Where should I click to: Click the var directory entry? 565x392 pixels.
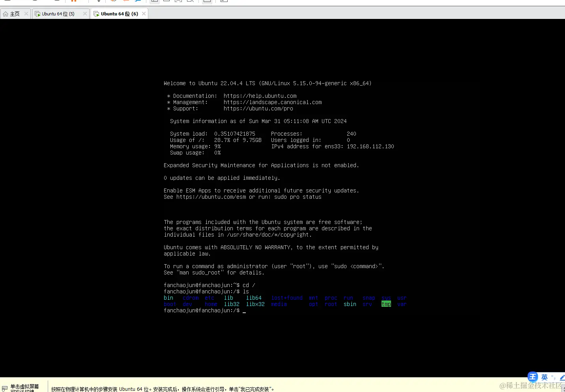[402, 304]
